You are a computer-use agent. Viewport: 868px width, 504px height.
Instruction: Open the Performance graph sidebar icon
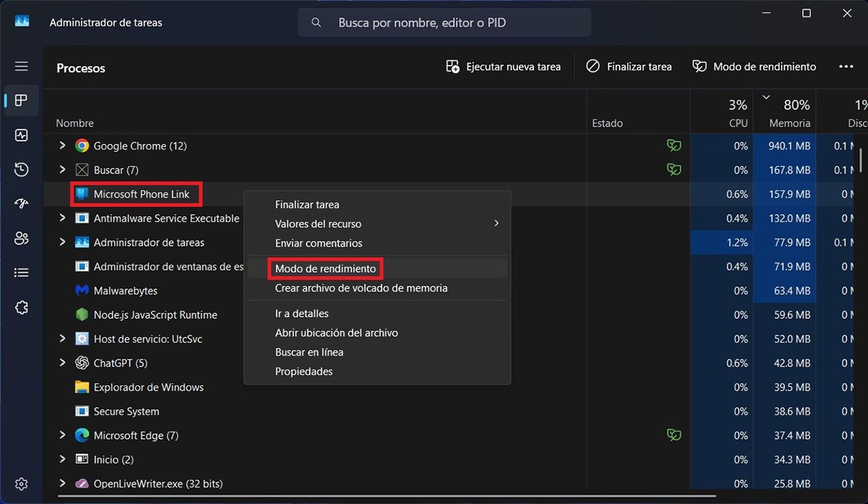coord(21,135)
